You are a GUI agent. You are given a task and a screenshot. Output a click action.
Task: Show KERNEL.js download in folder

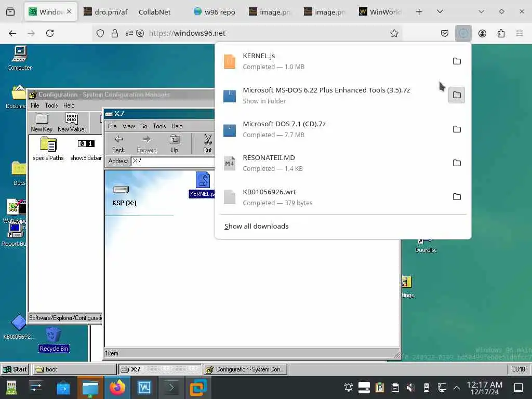(457, 61)
